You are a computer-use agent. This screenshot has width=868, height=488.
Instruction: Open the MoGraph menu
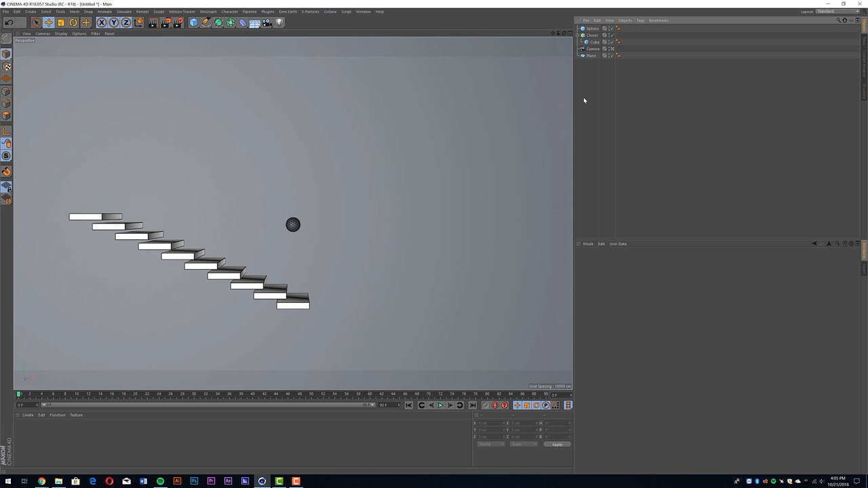pos(207,12)
